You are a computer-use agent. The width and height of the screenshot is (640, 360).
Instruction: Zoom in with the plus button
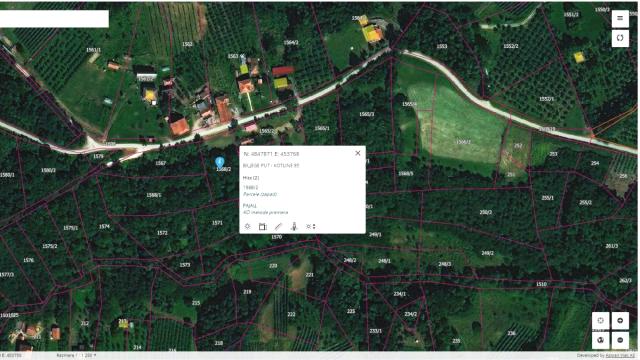click(x=620, y=321)
